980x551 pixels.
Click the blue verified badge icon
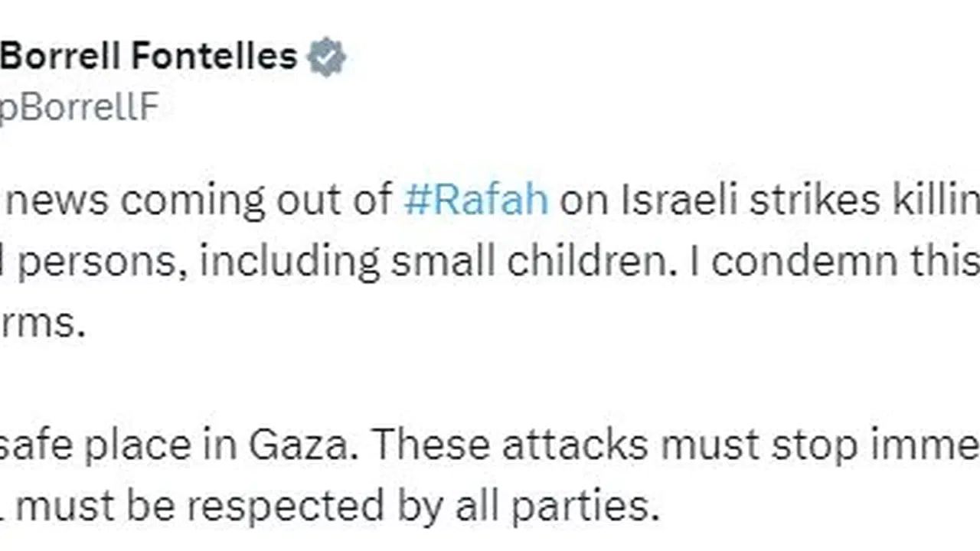point(327,59)
